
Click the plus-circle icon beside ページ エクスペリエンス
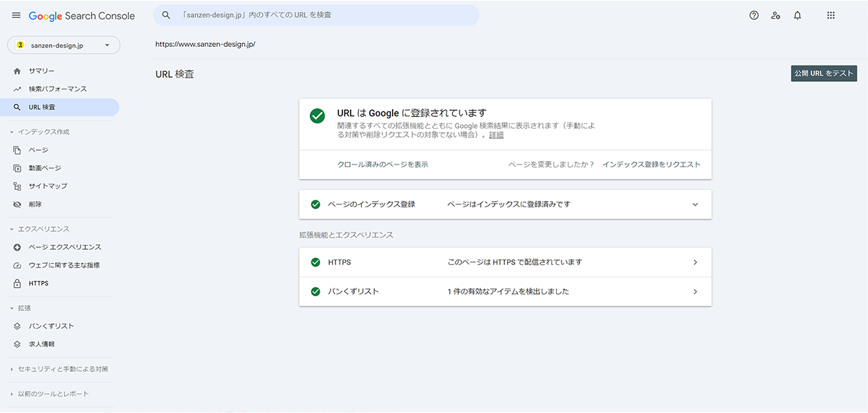pos(17,247)
